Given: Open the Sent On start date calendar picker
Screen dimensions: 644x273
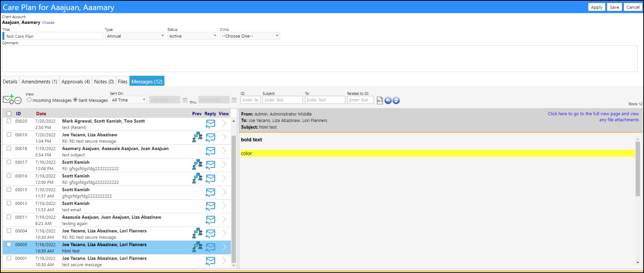Looking at the screenshot, I should tap(185, 100).
